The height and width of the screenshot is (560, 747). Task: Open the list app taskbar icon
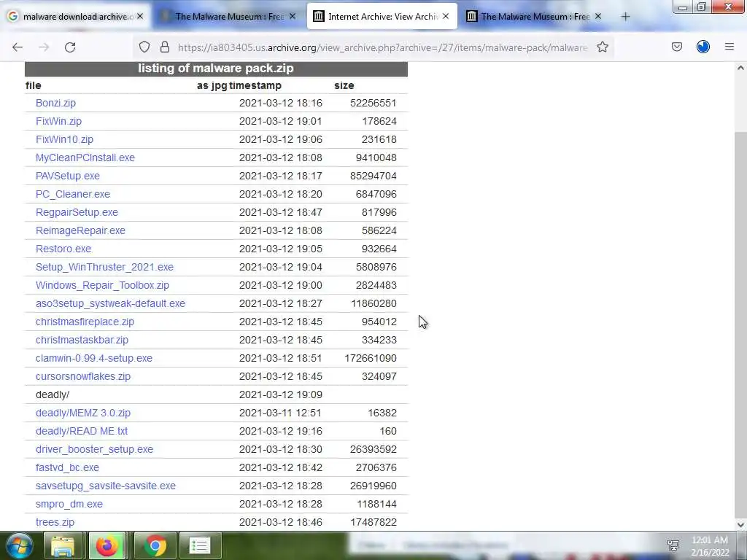(200, 545)
